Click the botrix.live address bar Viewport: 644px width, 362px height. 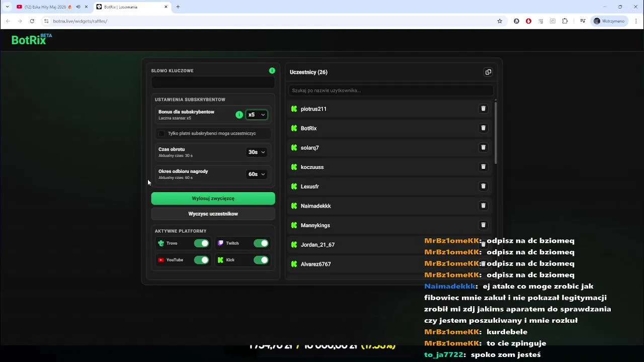tap(272, 21)
